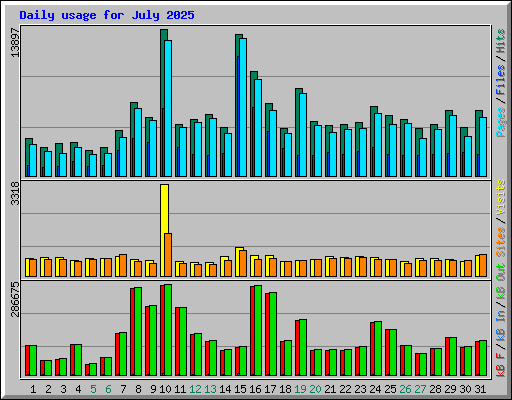Click day 15 on the x-axis
Image resolution: width=512 pixels, height=400 pixels.
240,389
